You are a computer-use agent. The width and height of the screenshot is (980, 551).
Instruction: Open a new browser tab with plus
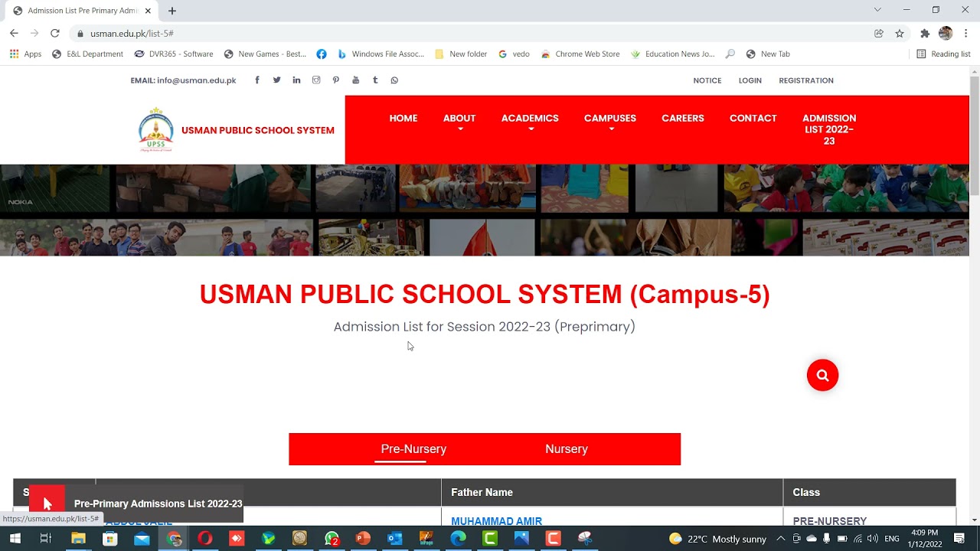tap(172, 11)
